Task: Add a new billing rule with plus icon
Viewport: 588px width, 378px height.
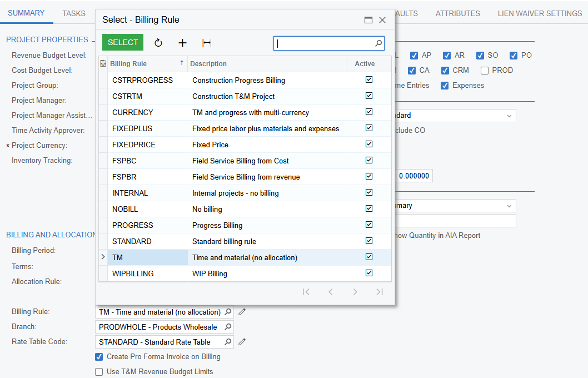Action: tap(182, 42)
